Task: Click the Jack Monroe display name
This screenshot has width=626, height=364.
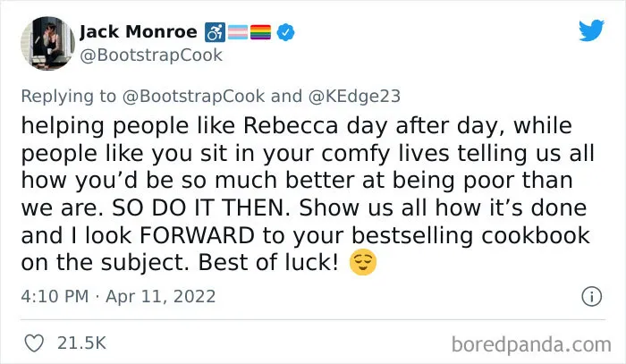Action: pyautogui.click(x=139, y=32)
